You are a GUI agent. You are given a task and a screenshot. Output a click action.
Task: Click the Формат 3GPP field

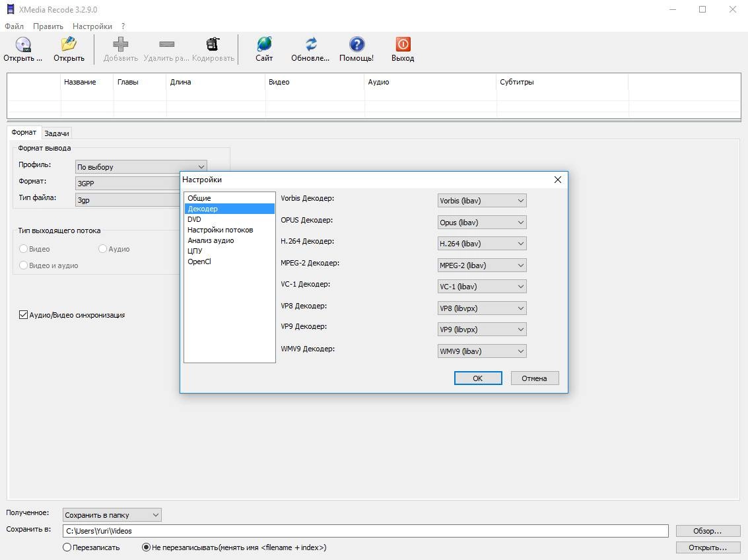(x=127, y=184)
